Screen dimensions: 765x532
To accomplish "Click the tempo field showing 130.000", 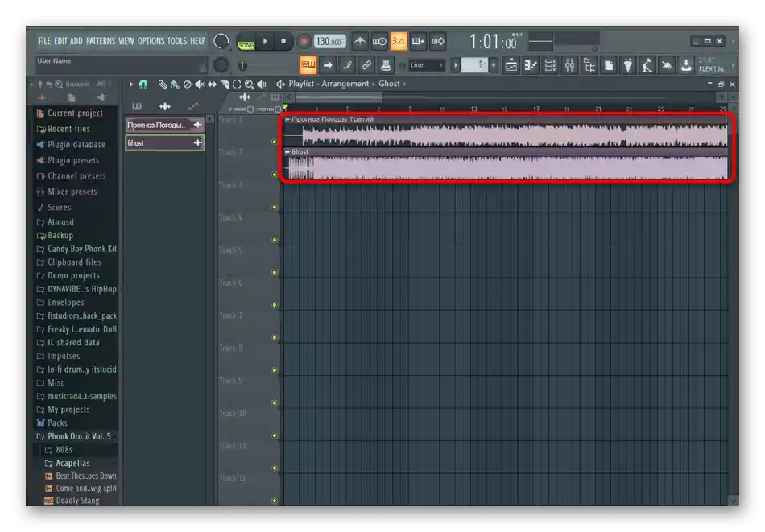I will 329,41.
